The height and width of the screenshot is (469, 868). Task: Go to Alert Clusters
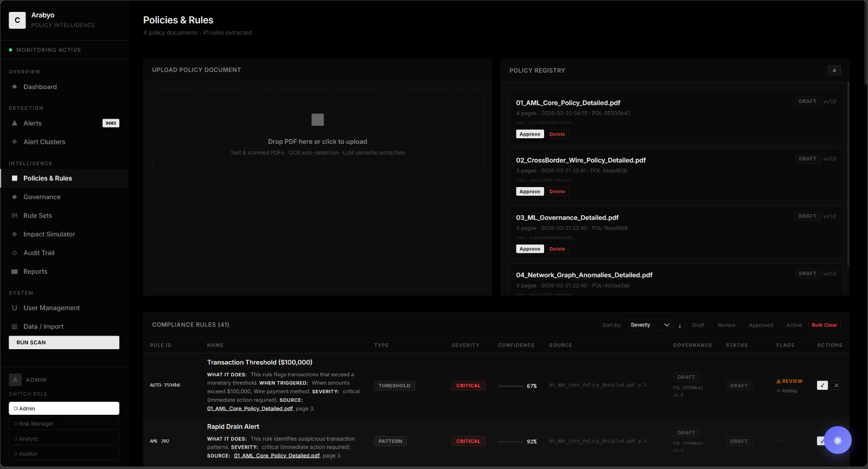click(64, 142)
